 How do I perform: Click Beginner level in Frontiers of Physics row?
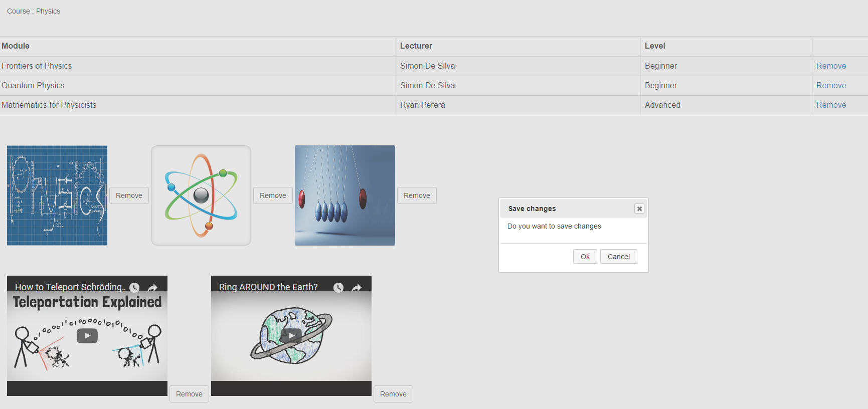(x=726, y=66)
